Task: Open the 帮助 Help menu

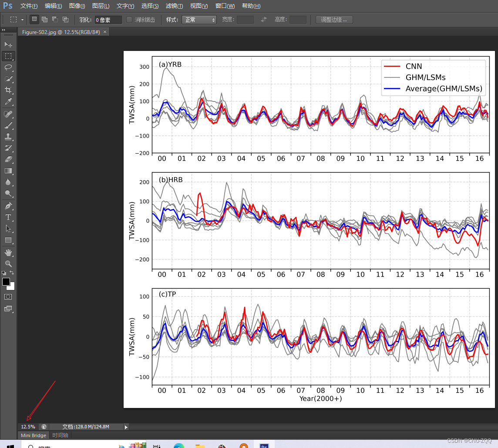Action: 251,6
